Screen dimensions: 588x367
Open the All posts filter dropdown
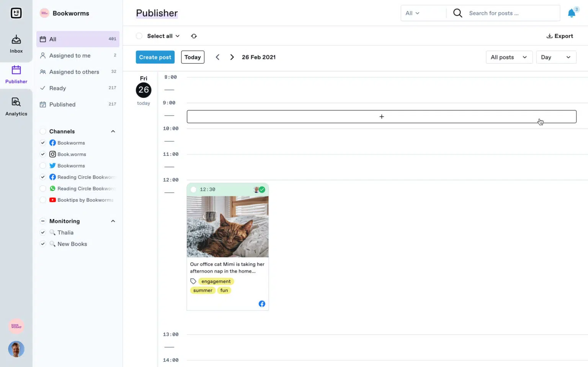(509, 57)
